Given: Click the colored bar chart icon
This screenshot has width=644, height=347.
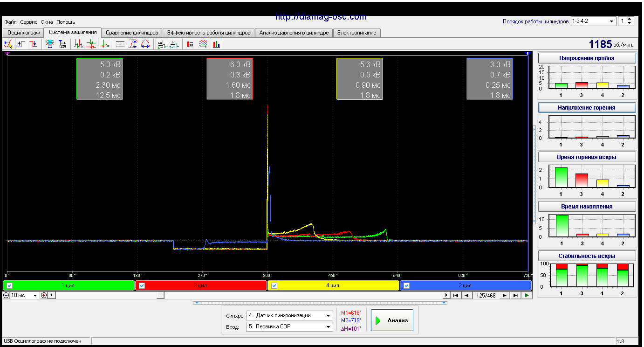Looking at the screenshot, I should pyautogui.click(x=216, y=44).
